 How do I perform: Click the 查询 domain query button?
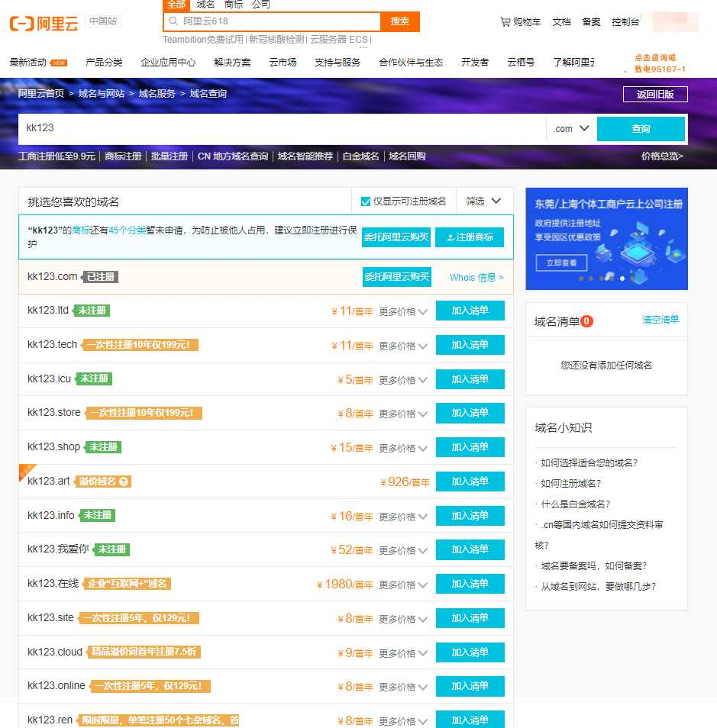641,129
